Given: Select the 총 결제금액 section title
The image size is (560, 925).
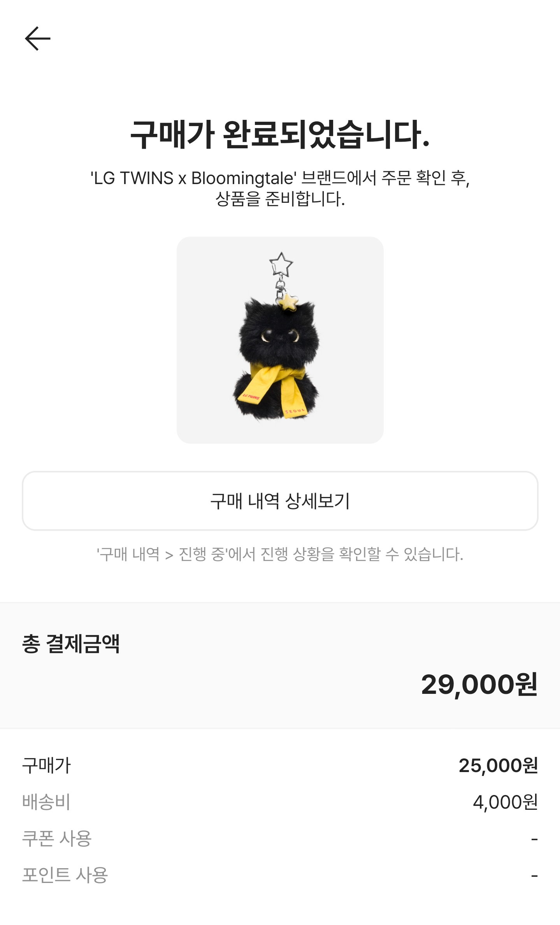Looking at the screenshot, I should [71, 644].
